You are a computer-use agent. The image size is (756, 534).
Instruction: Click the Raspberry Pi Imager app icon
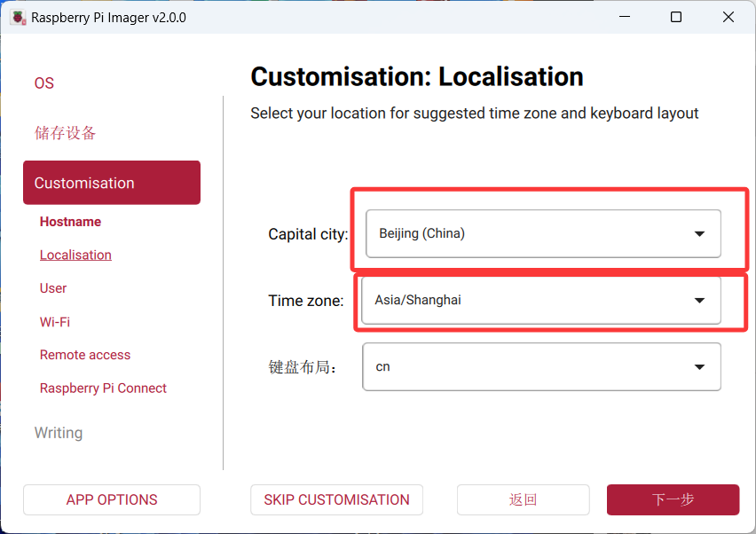19,18
